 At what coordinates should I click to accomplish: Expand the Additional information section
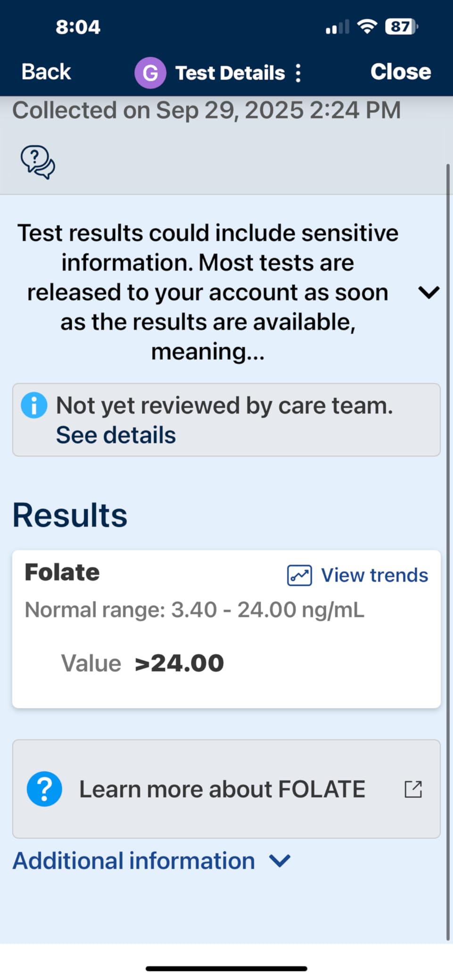pos(134,861)
